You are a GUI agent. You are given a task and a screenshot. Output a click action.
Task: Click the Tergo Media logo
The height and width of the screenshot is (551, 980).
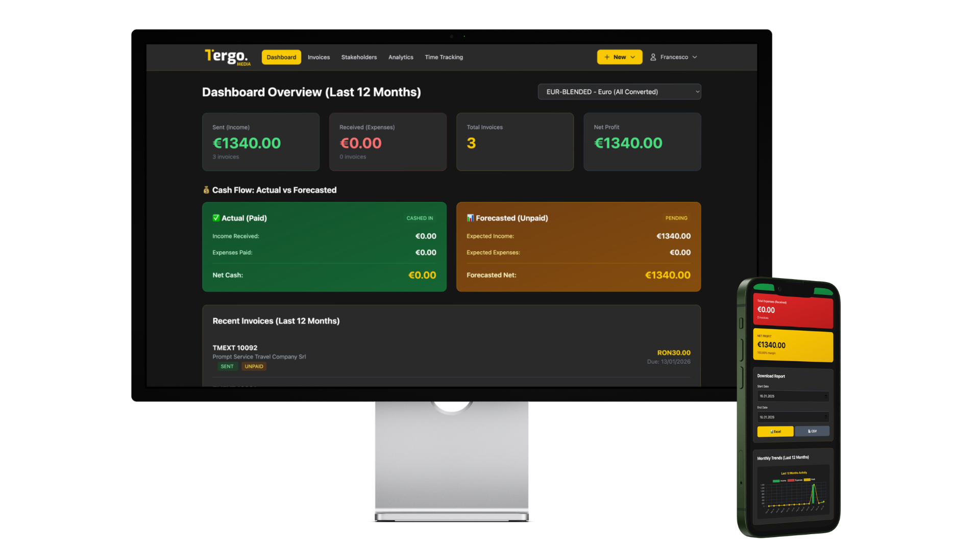pyautogui.click(x=227, y=57)
